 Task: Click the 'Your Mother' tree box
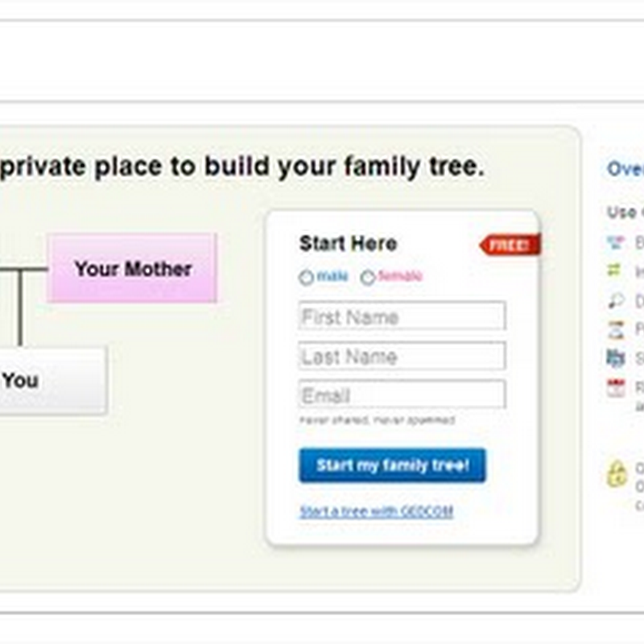(132, 268)
